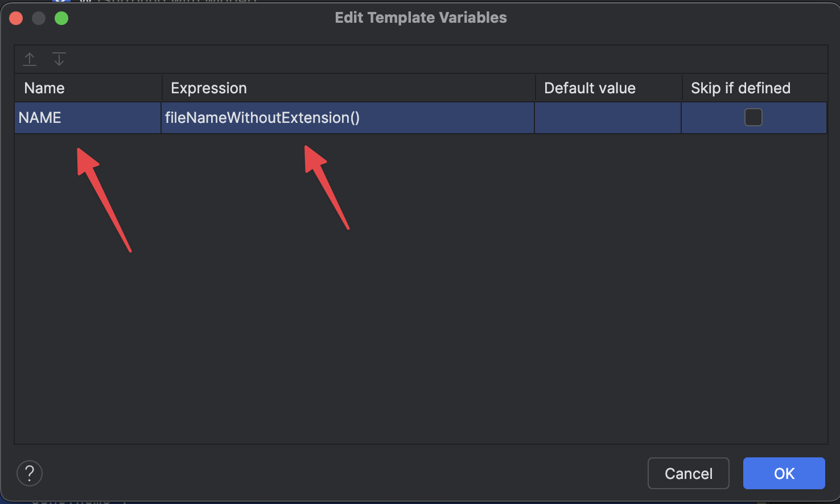Click the Edit Template Variables title bar
This screenshot has width=840, height=504.
pos(421,18)
